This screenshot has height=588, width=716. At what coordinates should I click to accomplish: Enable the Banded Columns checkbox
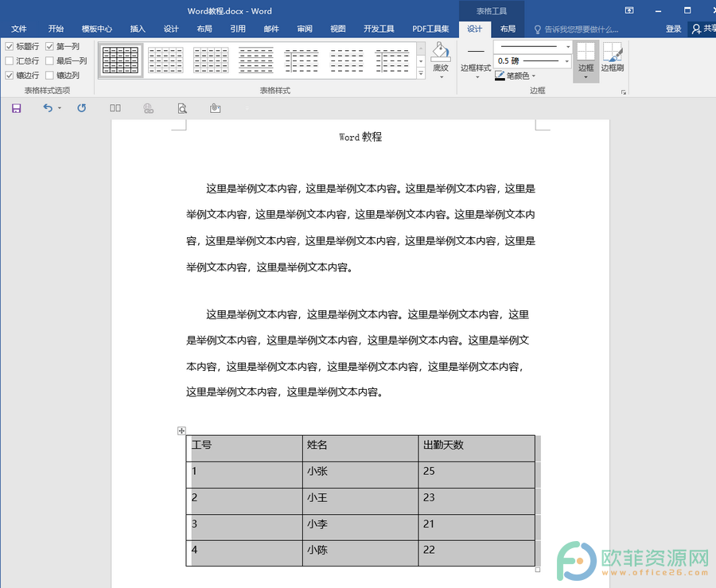pos(49,76)
